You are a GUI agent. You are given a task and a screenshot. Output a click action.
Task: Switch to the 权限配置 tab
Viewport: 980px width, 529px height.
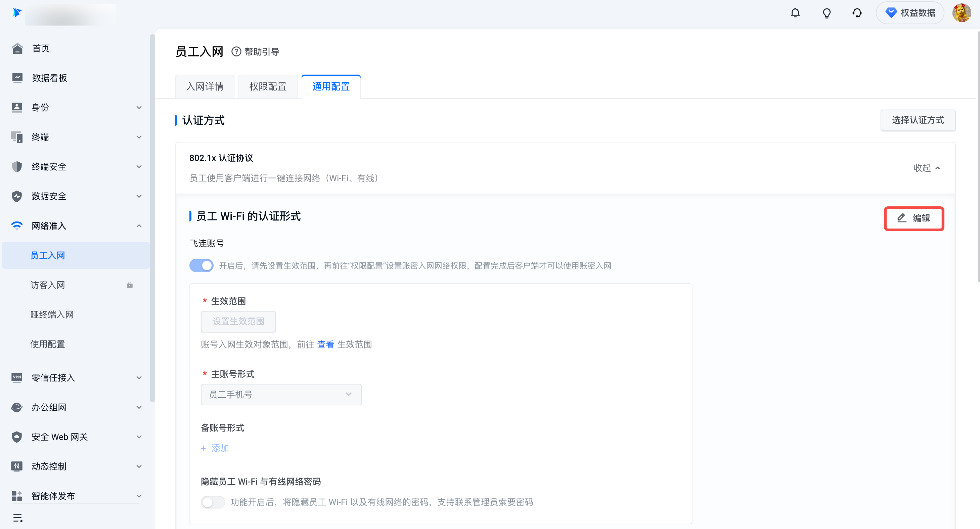pos(268,87)
